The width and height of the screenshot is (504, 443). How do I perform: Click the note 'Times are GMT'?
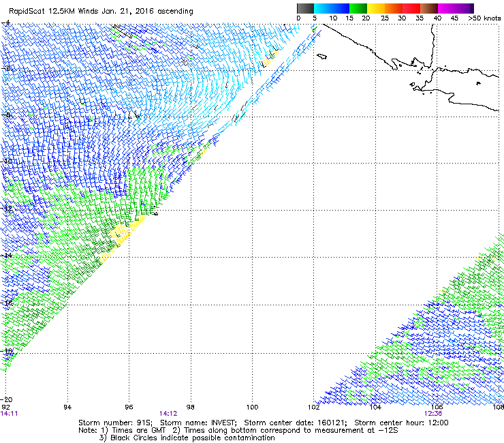(x=139, y=431)
